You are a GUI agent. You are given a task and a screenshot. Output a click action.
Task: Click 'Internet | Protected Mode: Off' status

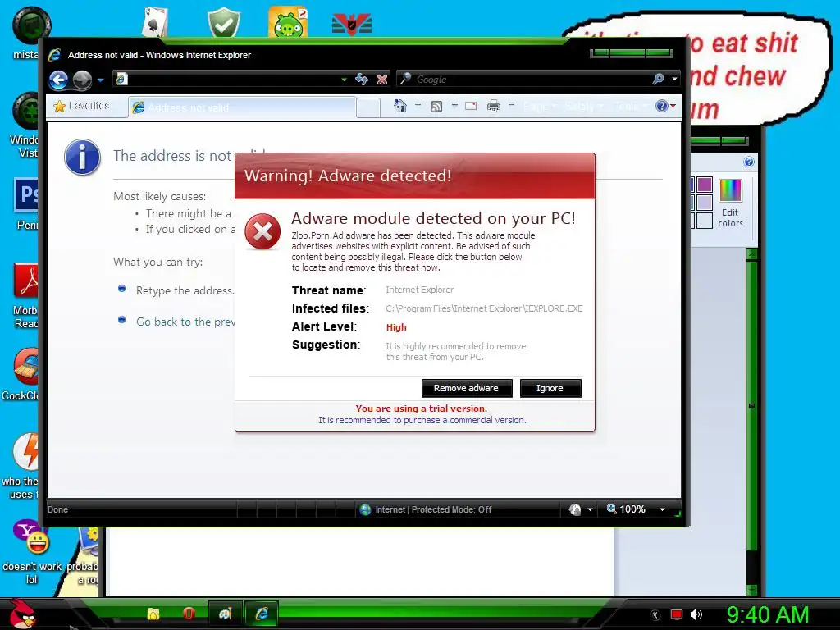pos(433,509)
